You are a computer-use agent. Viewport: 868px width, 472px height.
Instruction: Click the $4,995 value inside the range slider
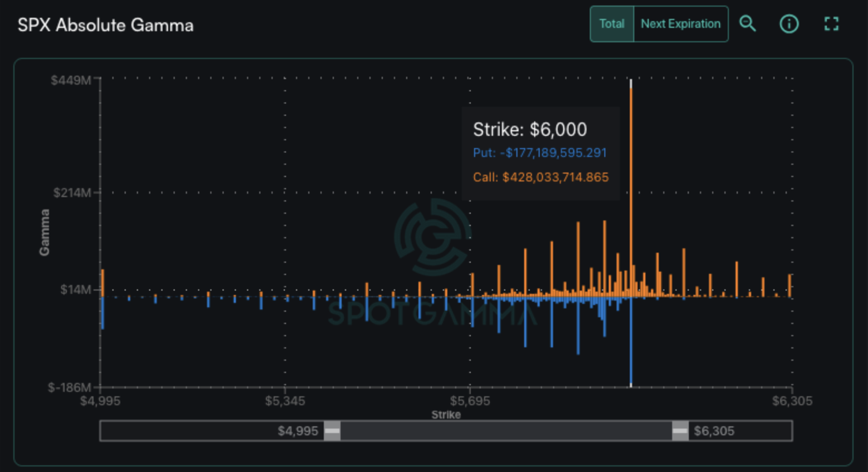point(298,431)
